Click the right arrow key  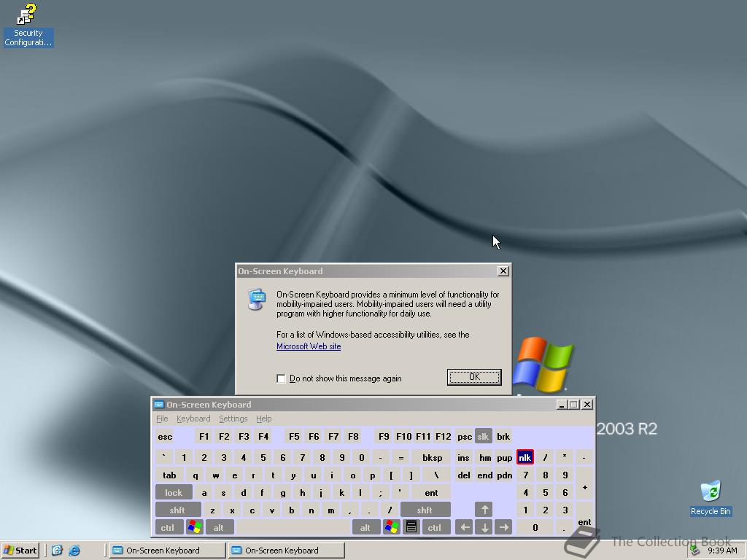click(503, 527)
